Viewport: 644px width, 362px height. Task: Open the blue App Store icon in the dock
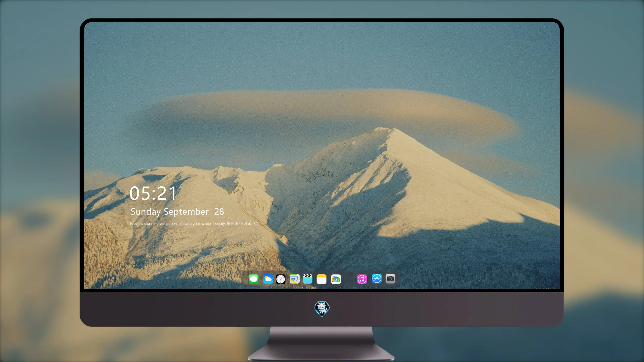(377, 279)
